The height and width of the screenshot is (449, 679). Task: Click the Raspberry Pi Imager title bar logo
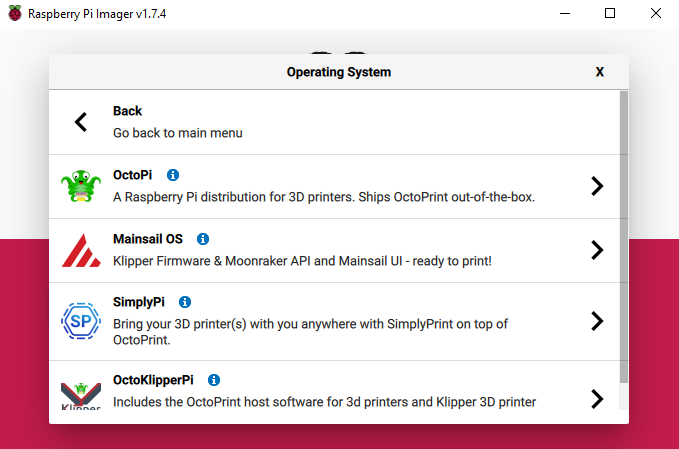click(14, 14)
